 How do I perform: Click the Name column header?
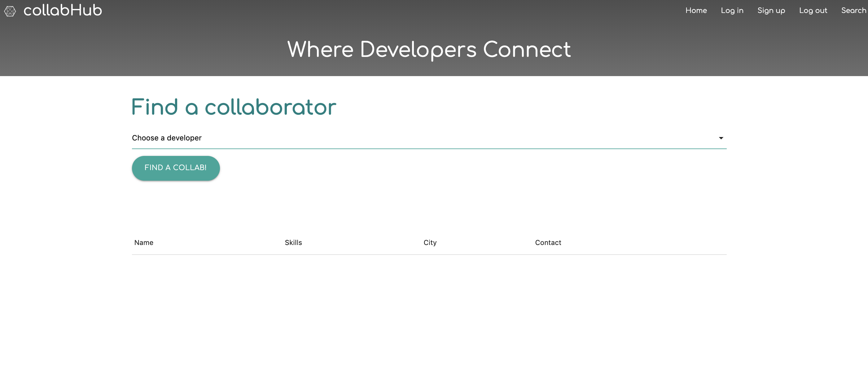coord(143,242)
